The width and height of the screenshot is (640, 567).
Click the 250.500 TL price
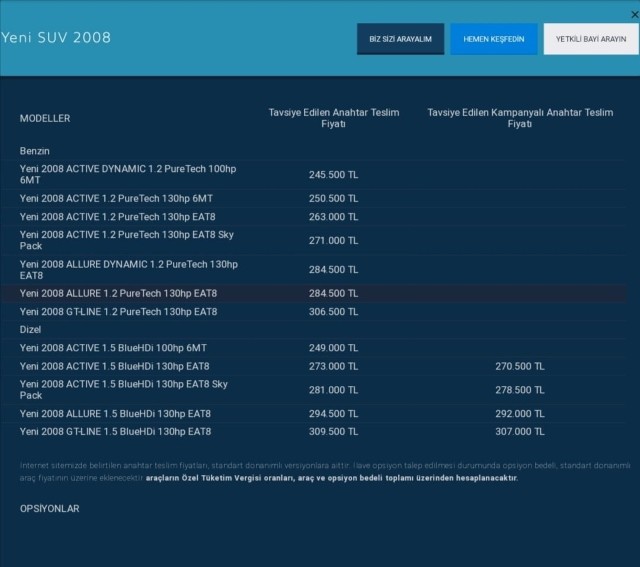[x=333, y=198]
